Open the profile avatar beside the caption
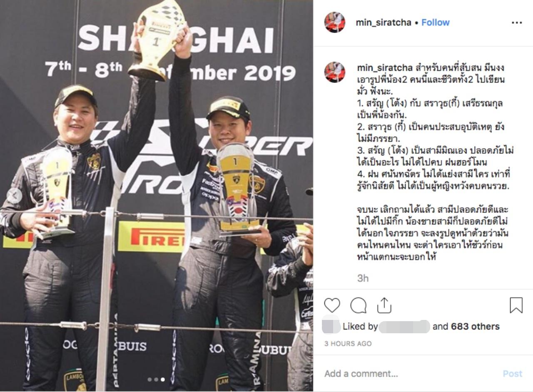The image size is (533, 392). 334,72
